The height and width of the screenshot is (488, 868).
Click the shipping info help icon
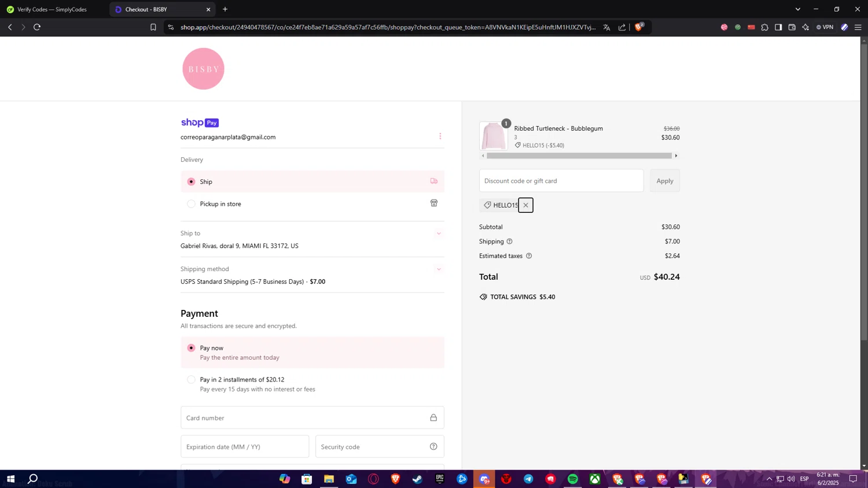point(509,242)
